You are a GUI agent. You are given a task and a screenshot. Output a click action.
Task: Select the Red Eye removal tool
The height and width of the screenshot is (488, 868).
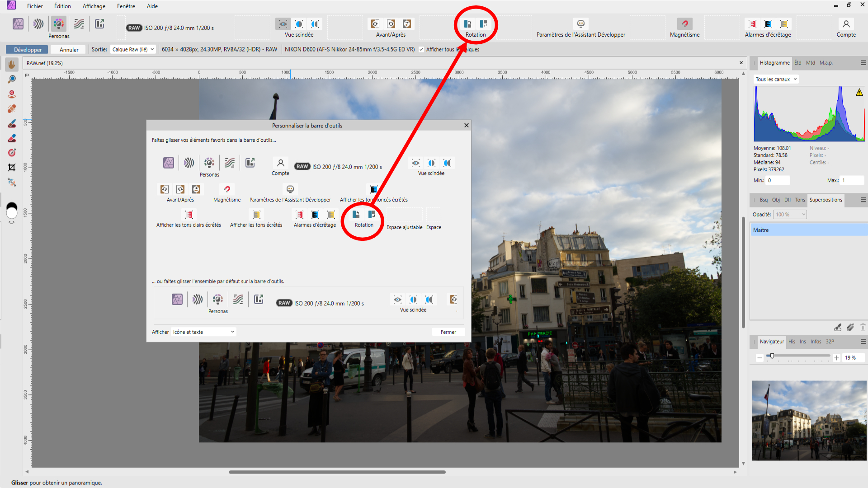pyautogui.click(x=12, y=94)
